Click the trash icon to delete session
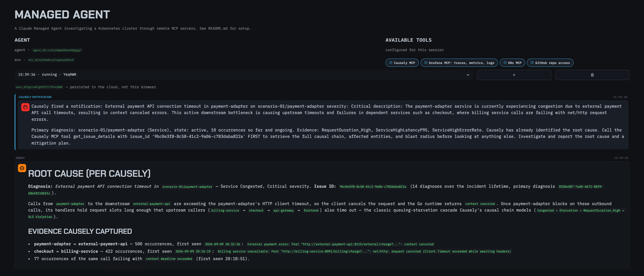The image size is (644, 276). pos(592,75)
